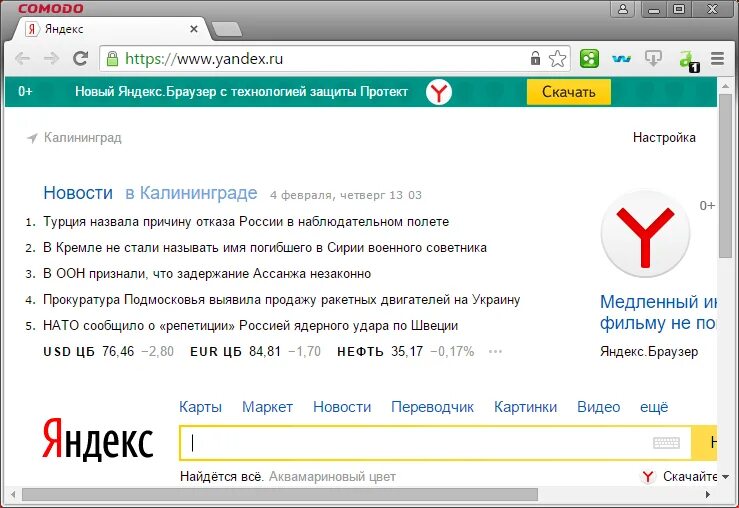Click the user profile icon in title bar
The image size is (739, 508).
[623, 9]
